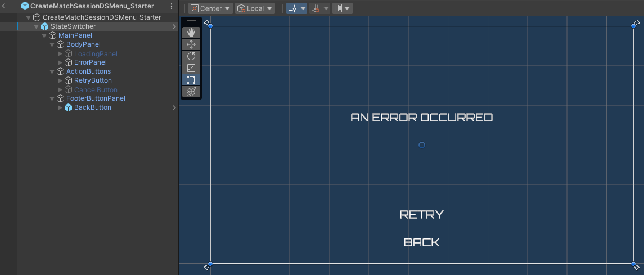Image resolution: width=644 pixels, height=275 pixels.
Task: Open the Local handle rotation dropdown
Action: 255,8
